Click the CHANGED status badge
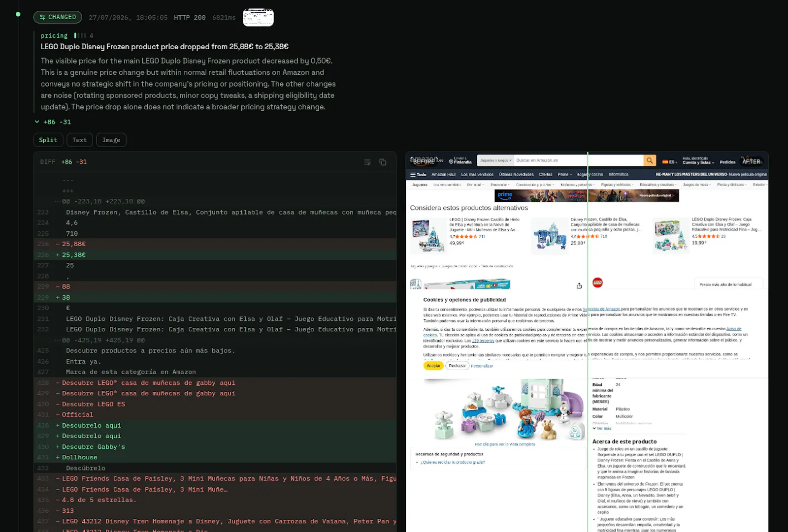This screenshot has height=532, width=788. click(x=58, y=17)
